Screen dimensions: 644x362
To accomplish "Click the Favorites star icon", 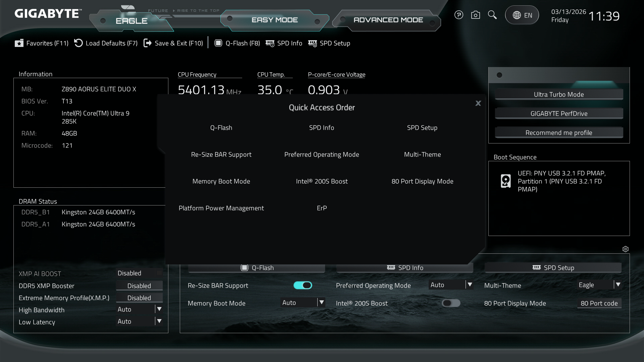I will (19, 43).
